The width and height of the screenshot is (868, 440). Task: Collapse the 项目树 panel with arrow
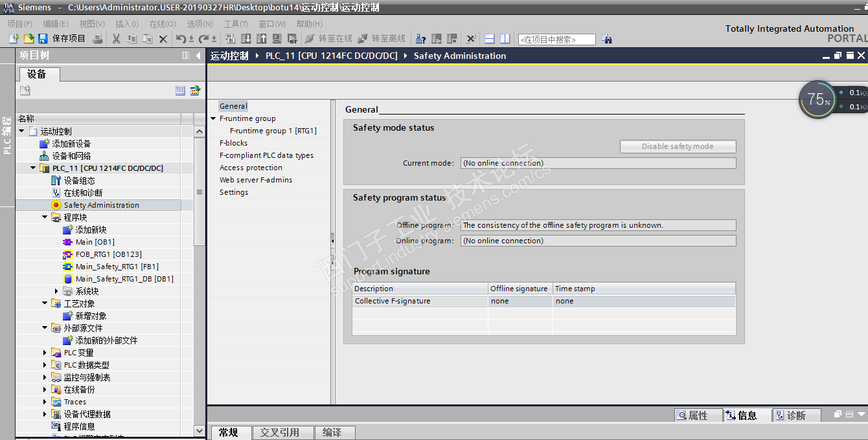click(198, 56)
